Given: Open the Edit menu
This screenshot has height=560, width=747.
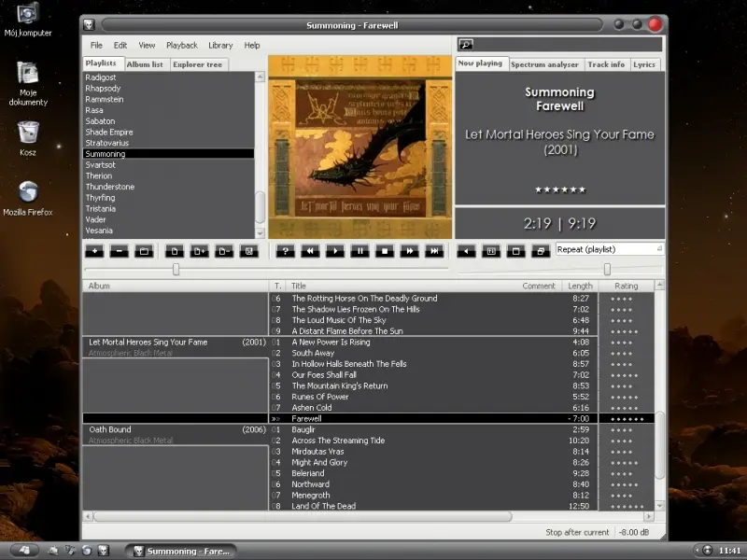Looking at the screenshot, I should point(120,45).
